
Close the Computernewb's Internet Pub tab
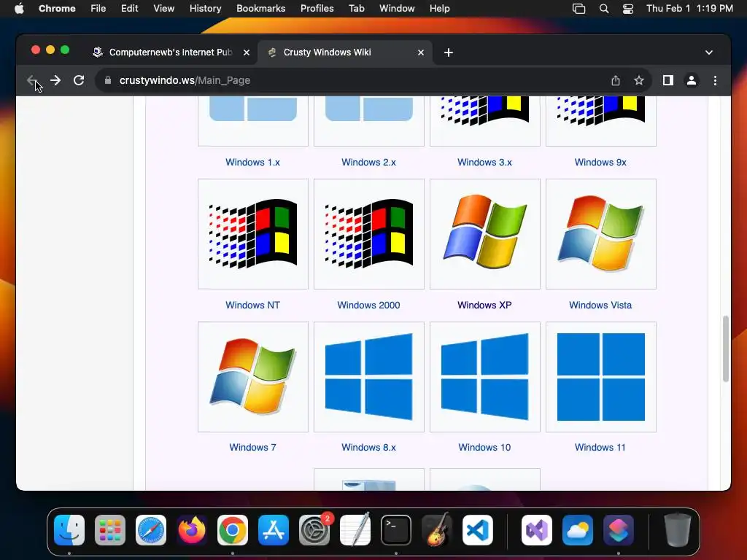[x=247, y=52]
